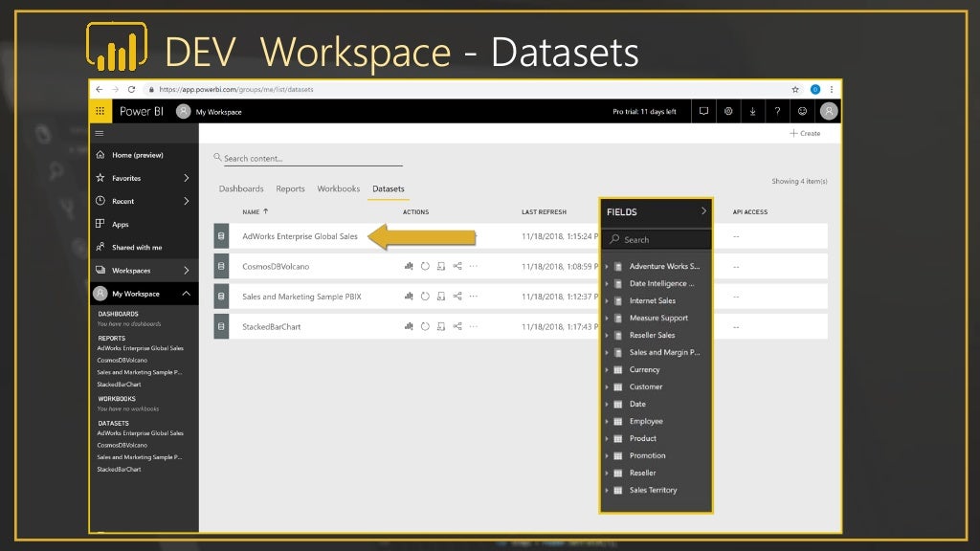Expand the Currency table in Fields
Screen dimensions: 980x551
click(607, 369)
